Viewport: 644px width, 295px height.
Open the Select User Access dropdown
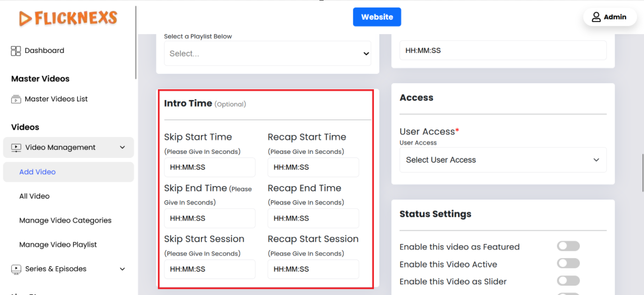click(x=503, y=160)
